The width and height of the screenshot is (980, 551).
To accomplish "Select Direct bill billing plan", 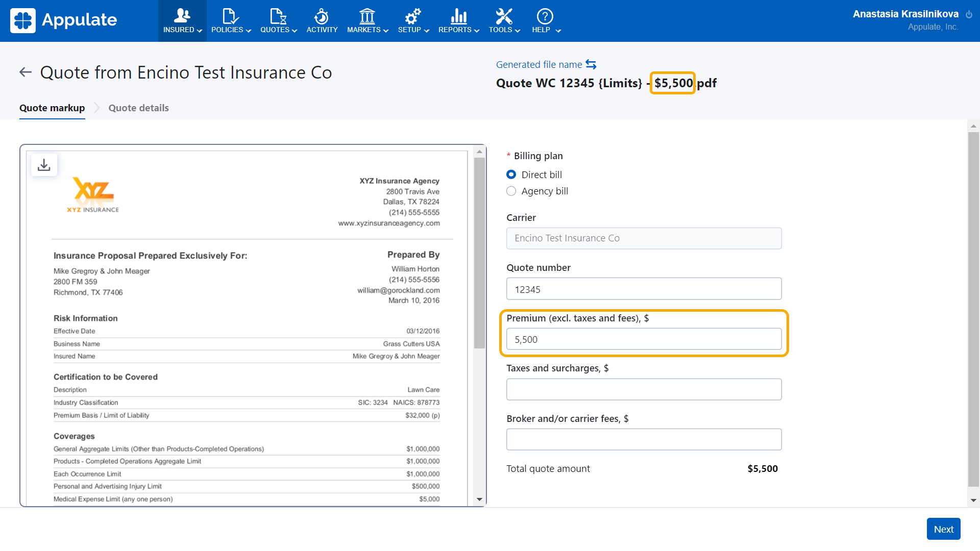I will click(511, 174).
